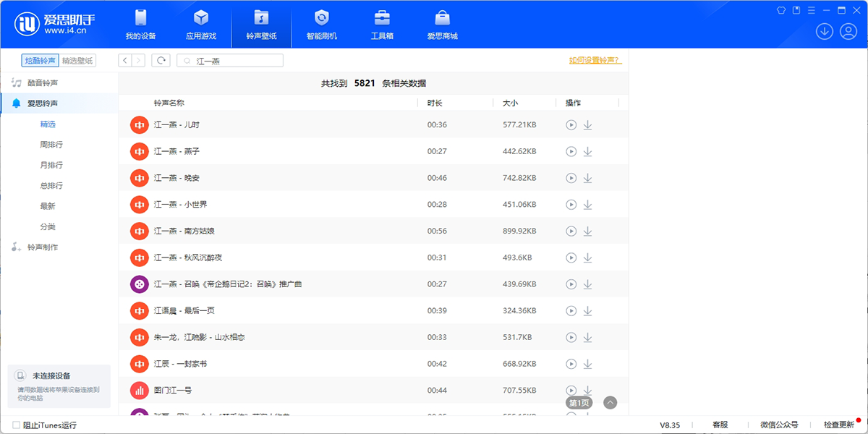Image resolution: width=868 pixels, height=434 pixels.
Task: Open the 工具箱 toolbox panel
Action: click(x=381, y=24)
